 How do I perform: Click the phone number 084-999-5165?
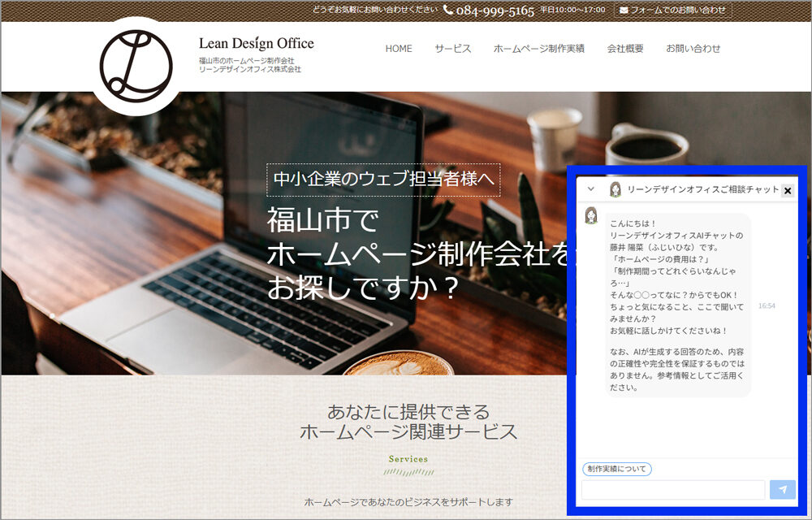click(x=495, y=11)
